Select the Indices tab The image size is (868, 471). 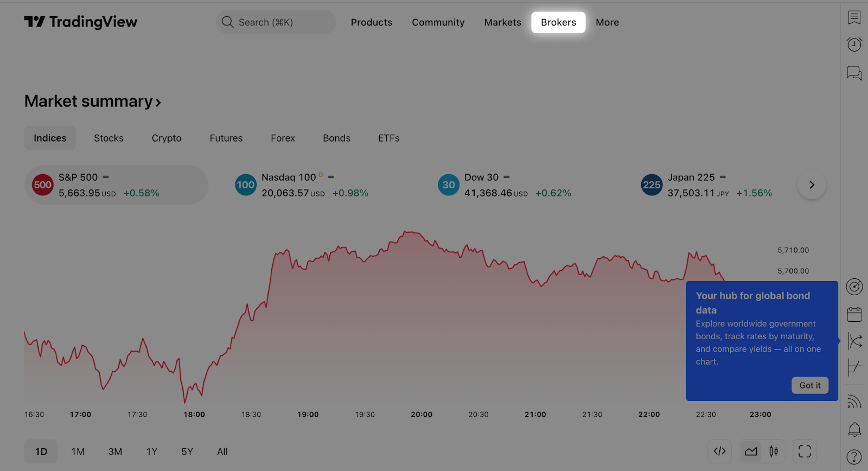[50, 138]
